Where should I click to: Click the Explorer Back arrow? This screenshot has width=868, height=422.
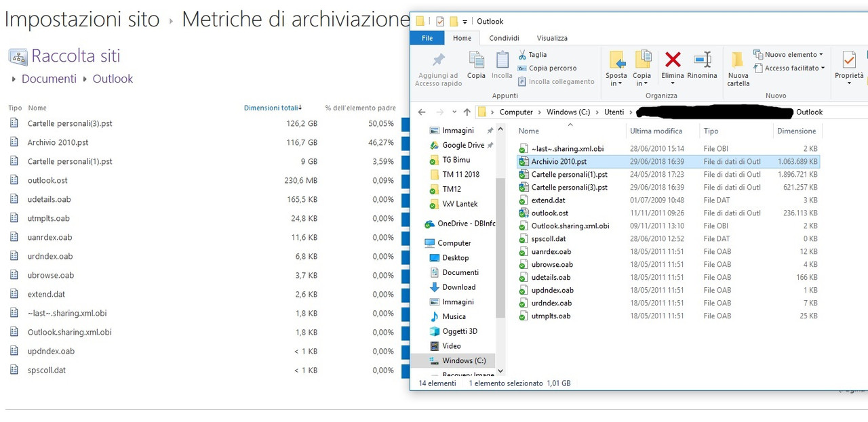pos(422,112)
